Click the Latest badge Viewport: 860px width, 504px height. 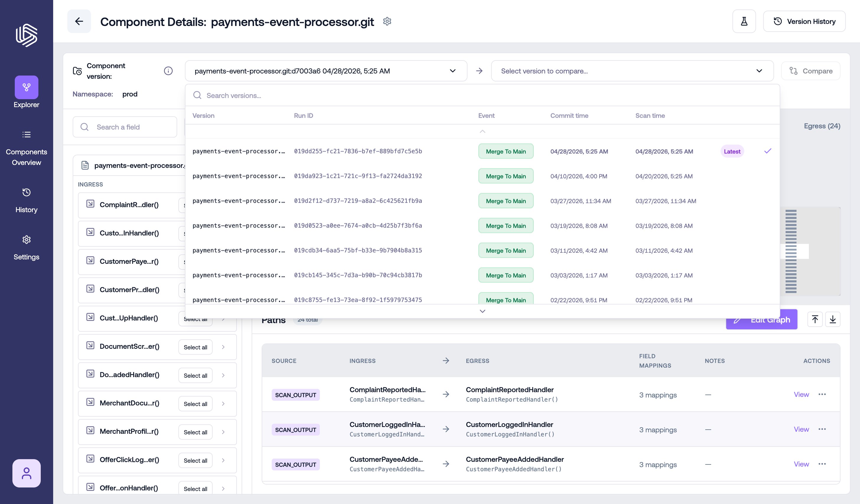[x=732, y=151]
